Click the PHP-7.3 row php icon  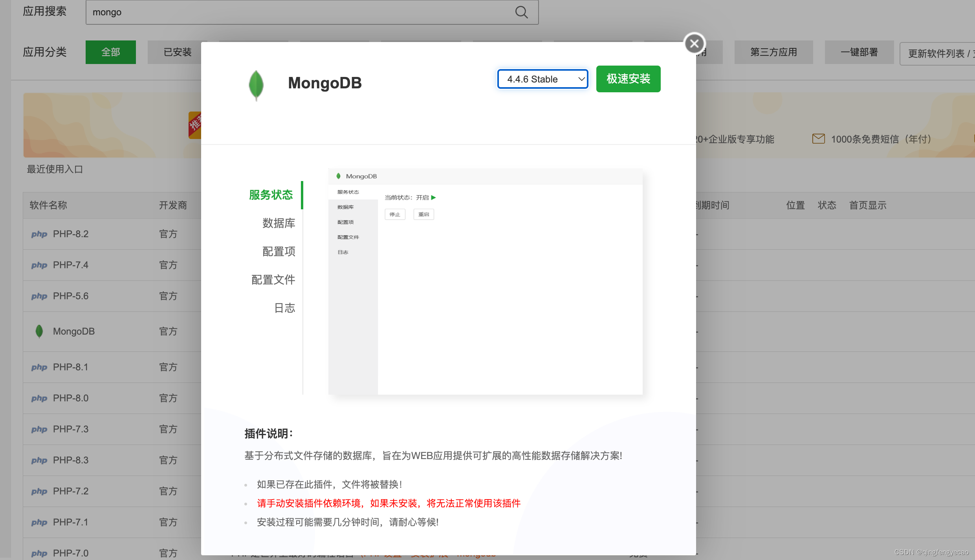pos(39,430)
